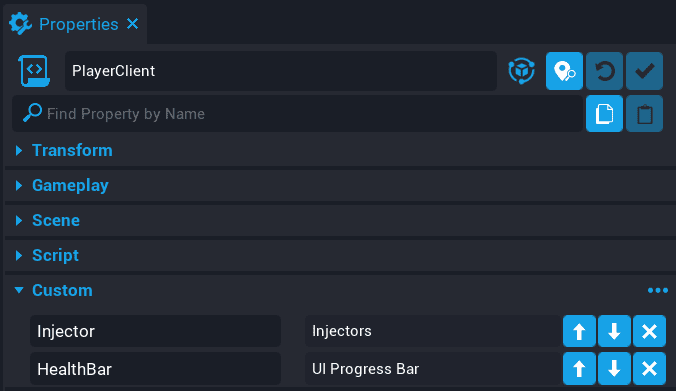676x391 pixels.
Task: Click the PlayerClient name field
Action: coord(281,71)
